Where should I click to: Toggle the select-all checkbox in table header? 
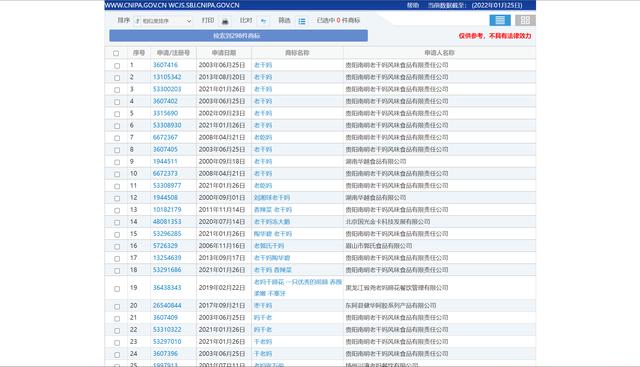[x=116, y=53]
